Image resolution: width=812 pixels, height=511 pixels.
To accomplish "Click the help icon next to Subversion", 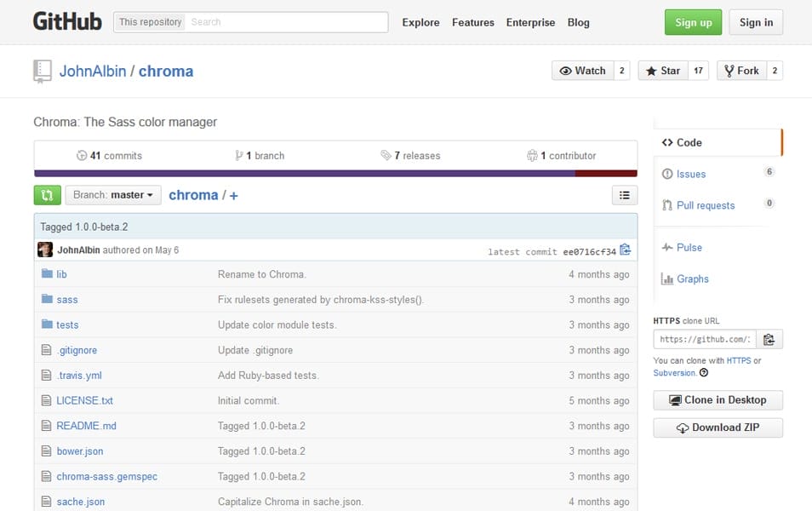I will [704, 373].
